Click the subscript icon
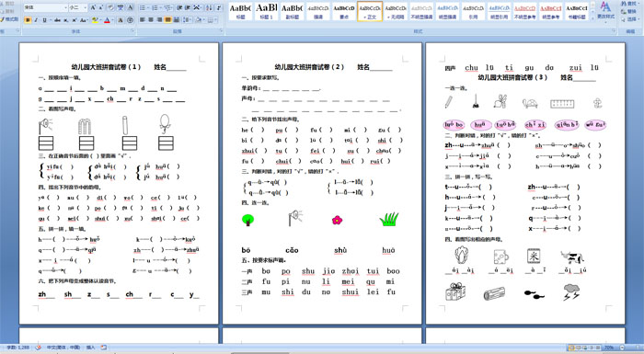Screen dimensions: 644x354 (66, 19)
